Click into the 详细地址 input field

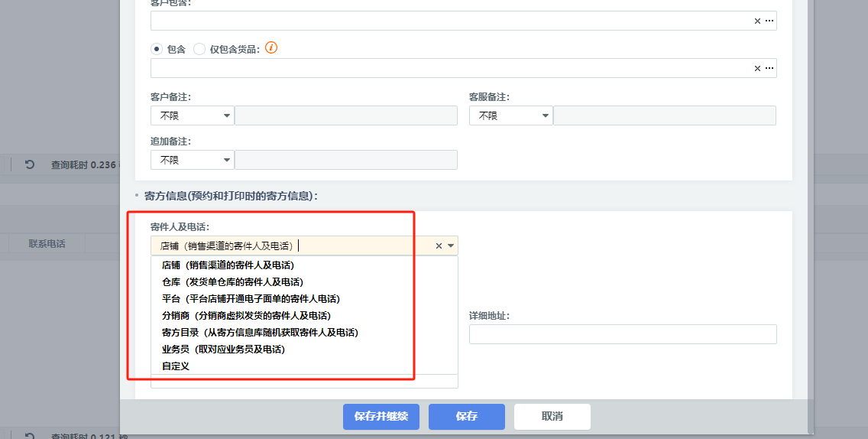coord(623,334)
